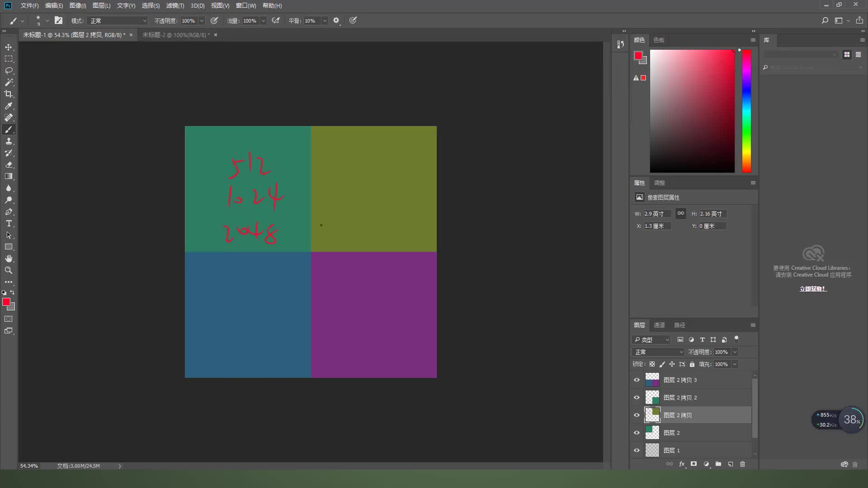Select the Rectangular Marquee tool
868x488 pixels.
9,59
